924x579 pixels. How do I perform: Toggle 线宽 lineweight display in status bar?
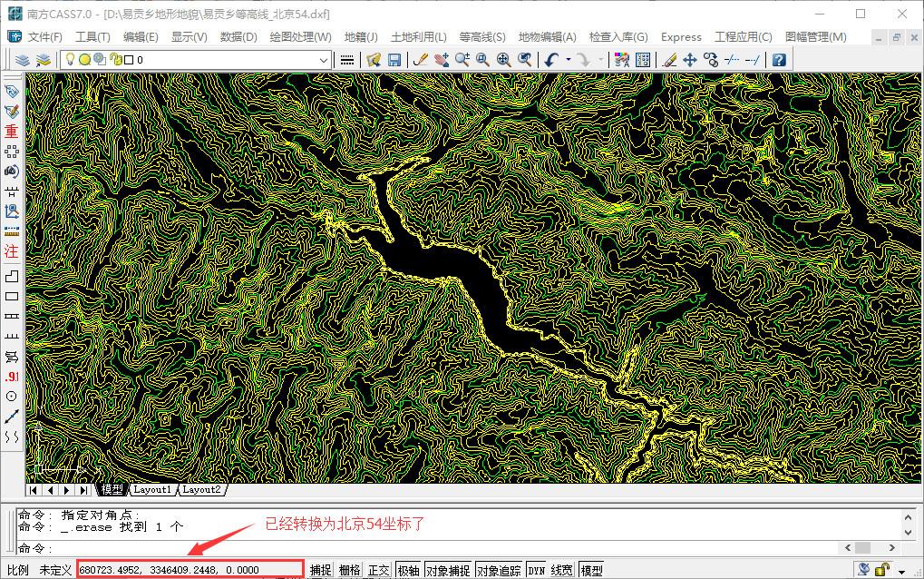tap(561, 570)
